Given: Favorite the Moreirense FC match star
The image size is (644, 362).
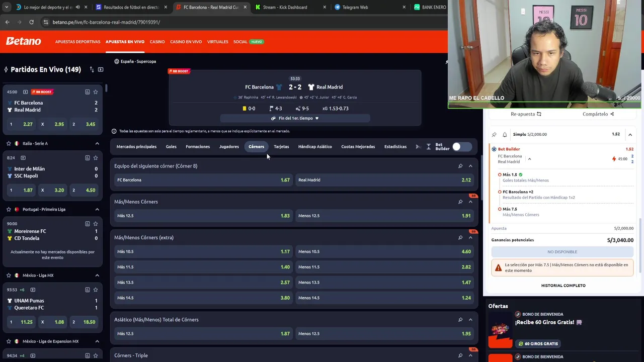Looking at the screenshot, I should coord(96,224).
